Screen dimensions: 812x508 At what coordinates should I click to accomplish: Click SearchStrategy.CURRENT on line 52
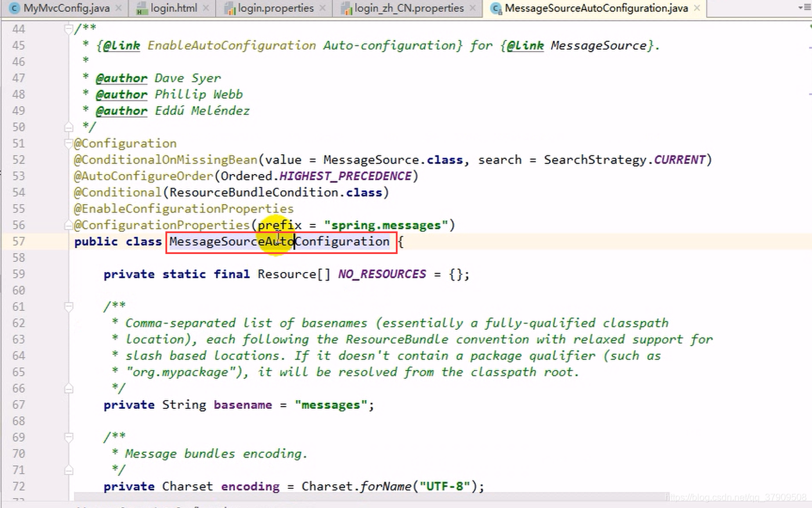coord(625,159)
